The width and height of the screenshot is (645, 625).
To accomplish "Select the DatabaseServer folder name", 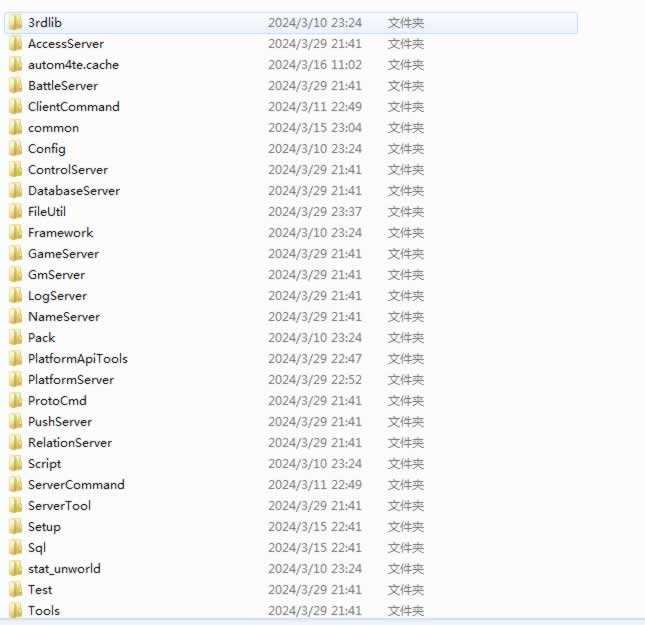I will [x=74, y=191].
